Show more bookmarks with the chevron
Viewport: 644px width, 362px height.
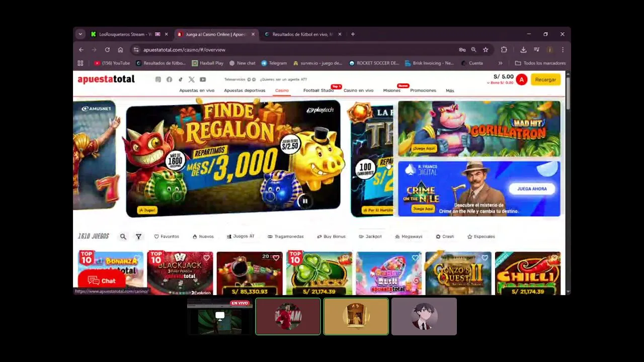500,63
